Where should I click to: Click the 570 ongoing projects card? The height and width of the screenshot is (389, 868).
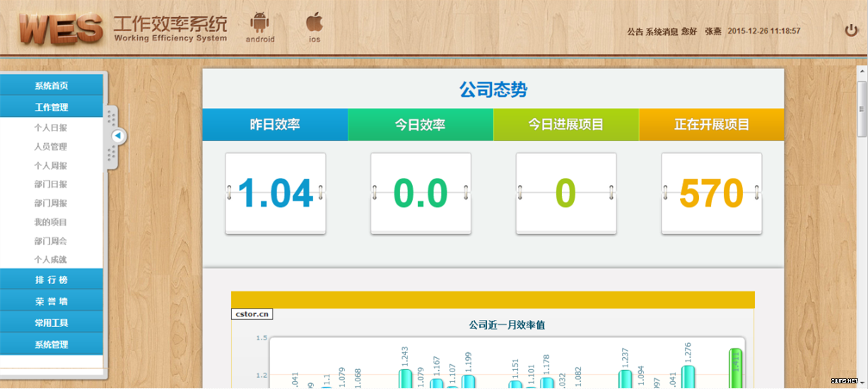coord(712,193)
